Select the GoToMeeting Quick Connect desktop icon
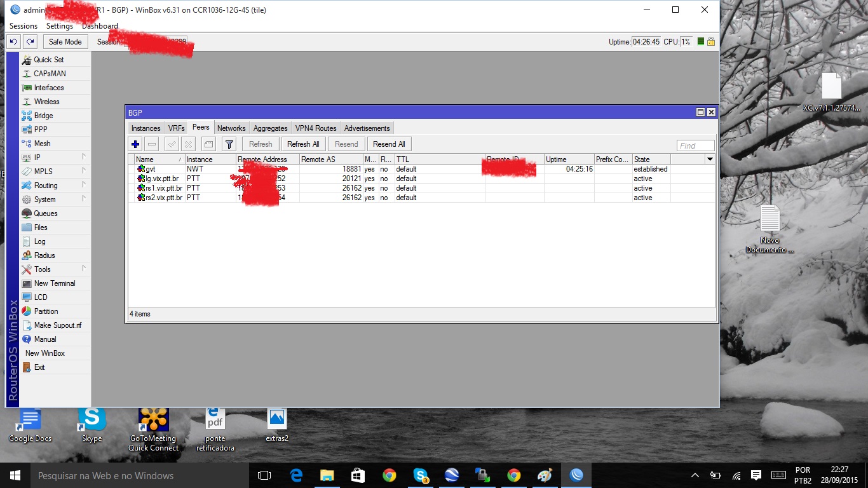 [x=154, y=430]
